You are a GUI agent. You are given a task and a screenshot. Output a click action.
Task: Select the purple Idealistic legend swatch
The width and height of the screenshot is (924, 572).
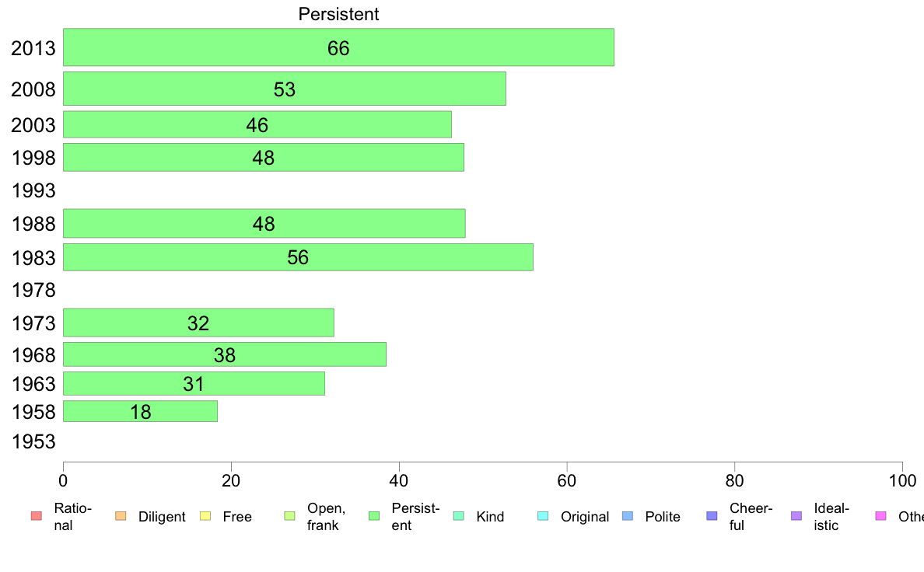coord(796,516)
